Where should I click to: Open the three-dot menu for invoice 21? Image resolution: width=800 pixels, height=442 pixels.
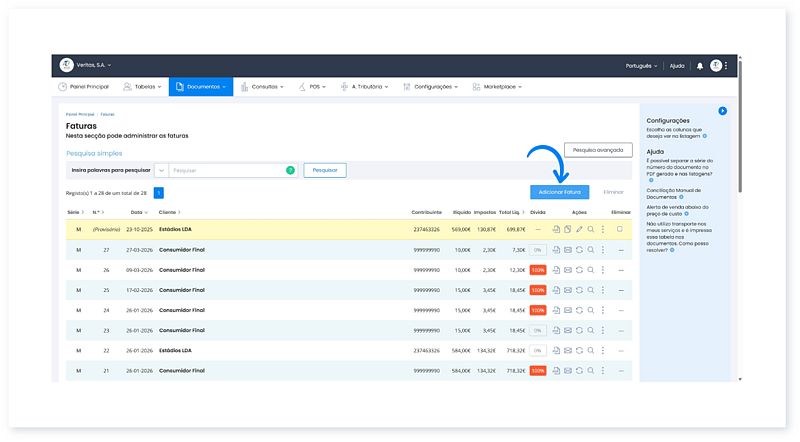(x=603, y=371)
